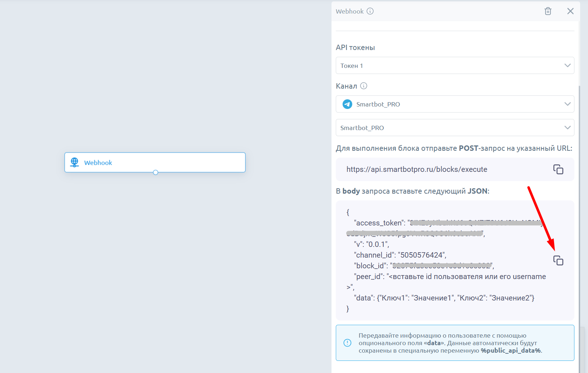This screenshot has height=373, width=588.
Task: Click the chevron arrow of Токен 1 field
Action: pos(567,65)
